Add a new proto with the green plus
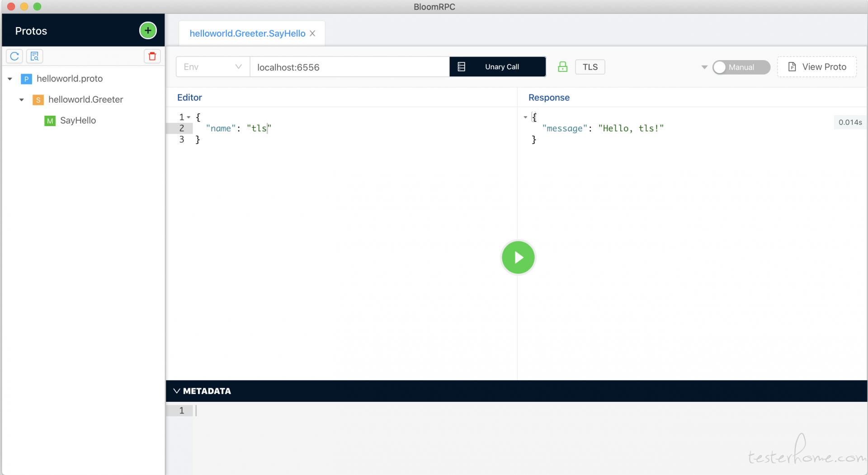The image size is (868, 475). [x=148, y=31]
